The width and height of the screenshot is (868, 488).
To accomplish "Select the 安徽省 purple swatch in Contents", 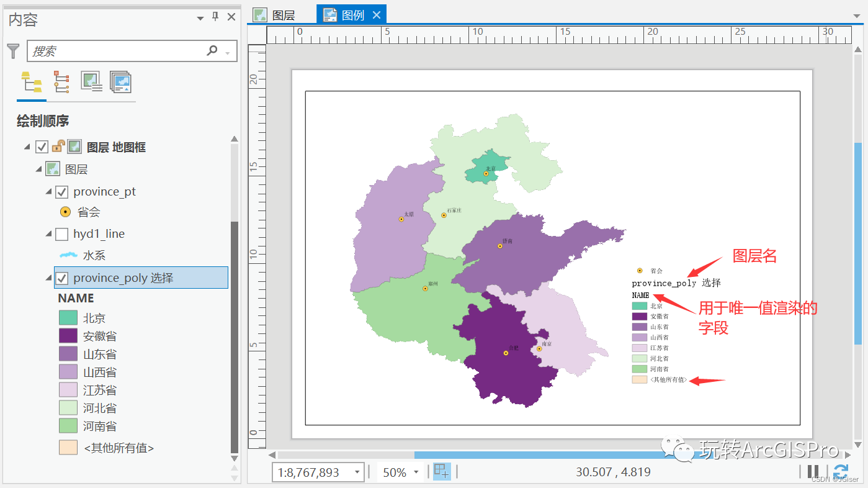I will click(68, 336).
